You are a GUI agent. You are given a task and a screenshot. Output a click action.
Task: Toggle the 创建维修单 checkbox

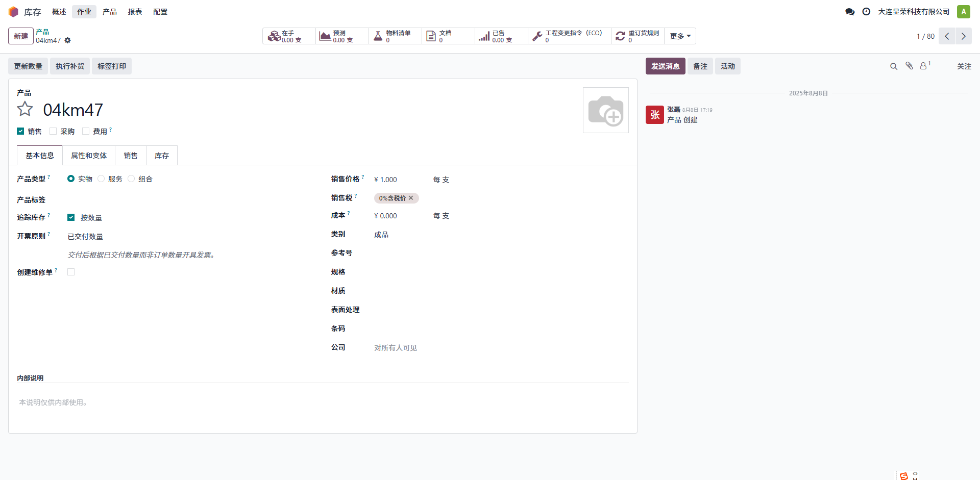(71, 272)
